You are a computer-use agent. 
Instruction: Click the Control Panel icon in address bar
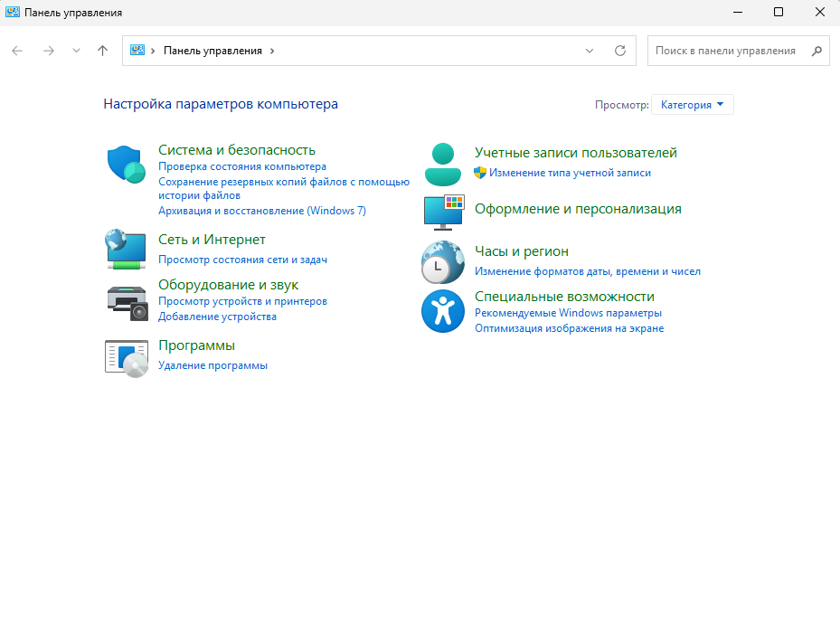[137, 51]
